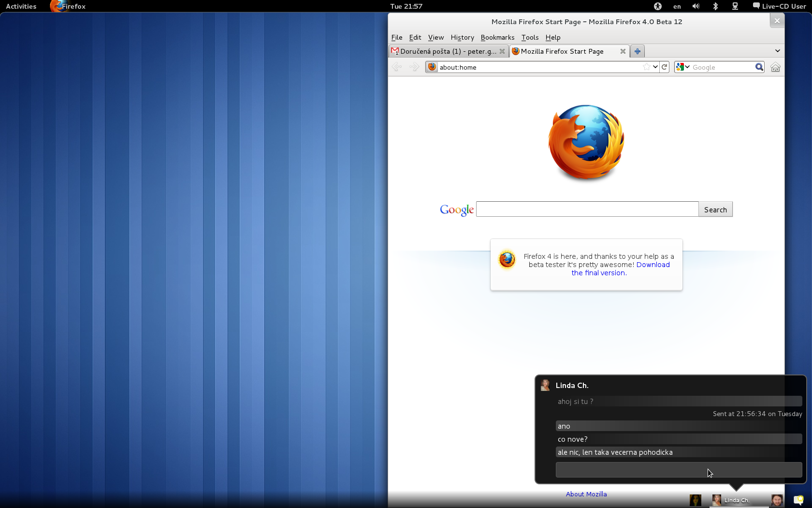Click the about:home site identity icon
Screen dimensions: 812x508
point(432,67)
